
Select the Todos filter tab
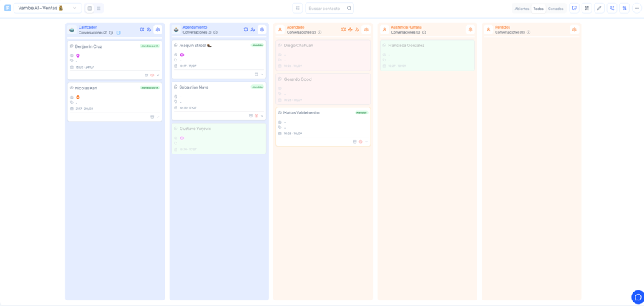point(538,9)
